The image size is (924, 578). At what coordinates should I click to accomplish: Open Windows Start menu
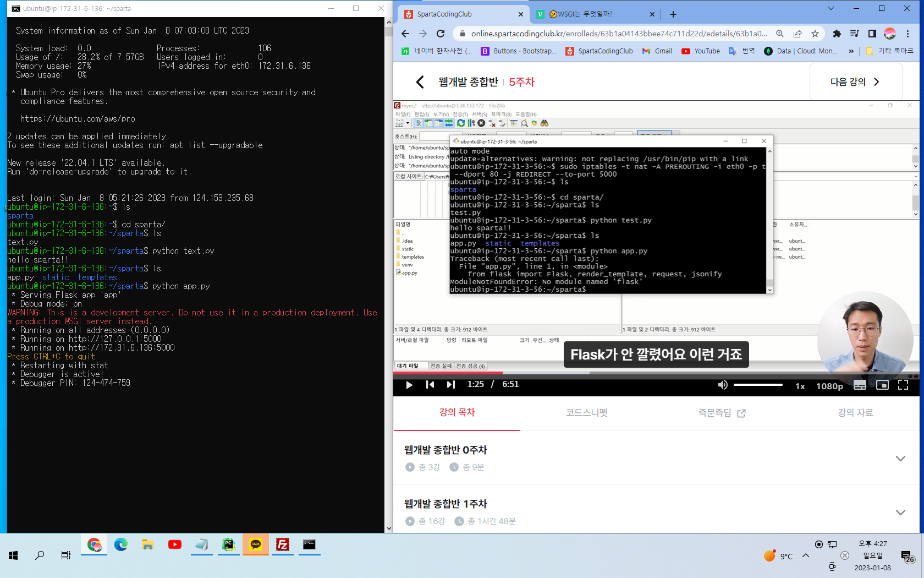click(x=13, y=555)
